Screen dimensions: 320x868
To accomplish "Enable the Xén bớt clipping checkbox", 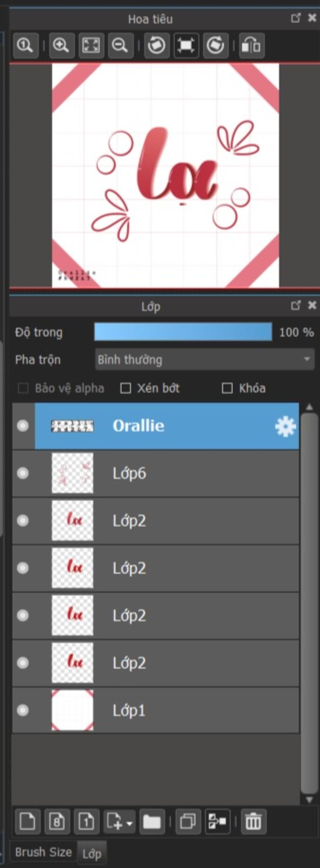I will point(126,388).
